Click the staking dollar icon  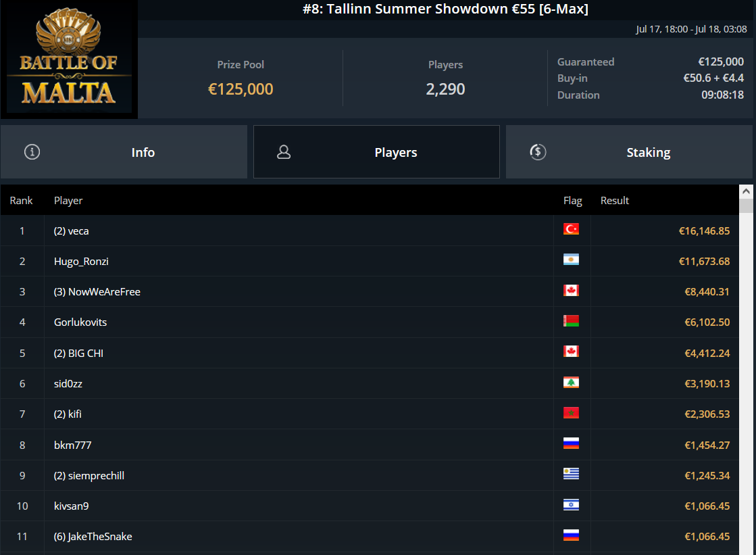click(x=537, y=152)
